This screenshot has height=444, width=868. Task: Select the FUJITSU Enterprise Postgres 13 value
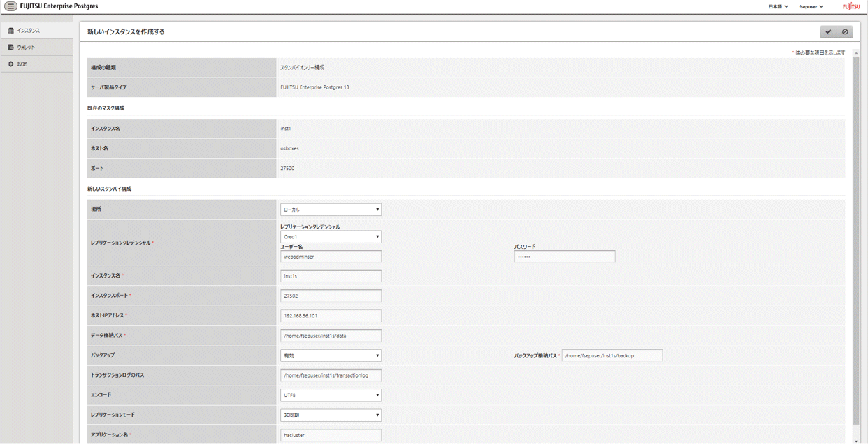pos(314,87)
